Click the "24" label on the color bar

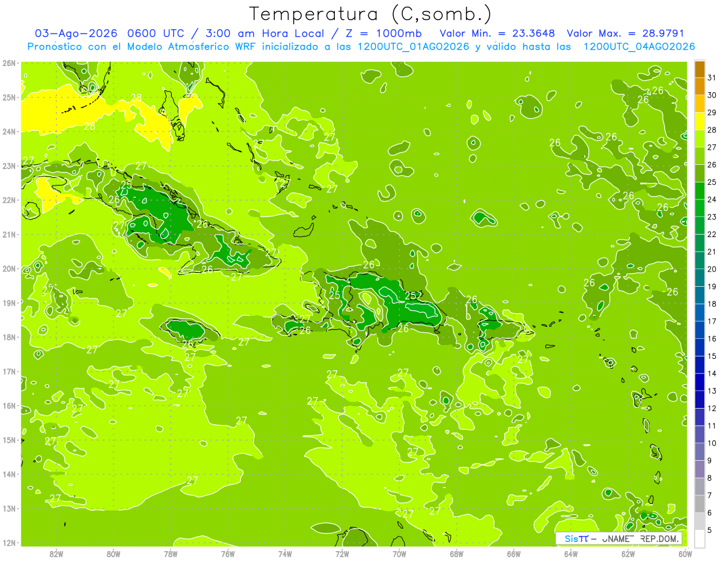click(712, 199)
